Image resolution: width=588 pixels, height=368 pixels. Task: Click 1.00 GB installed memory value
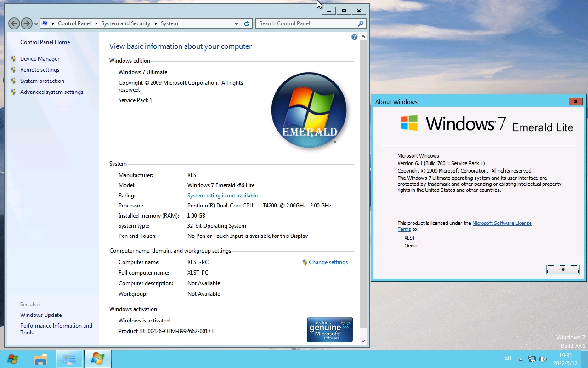pos(196,216)
